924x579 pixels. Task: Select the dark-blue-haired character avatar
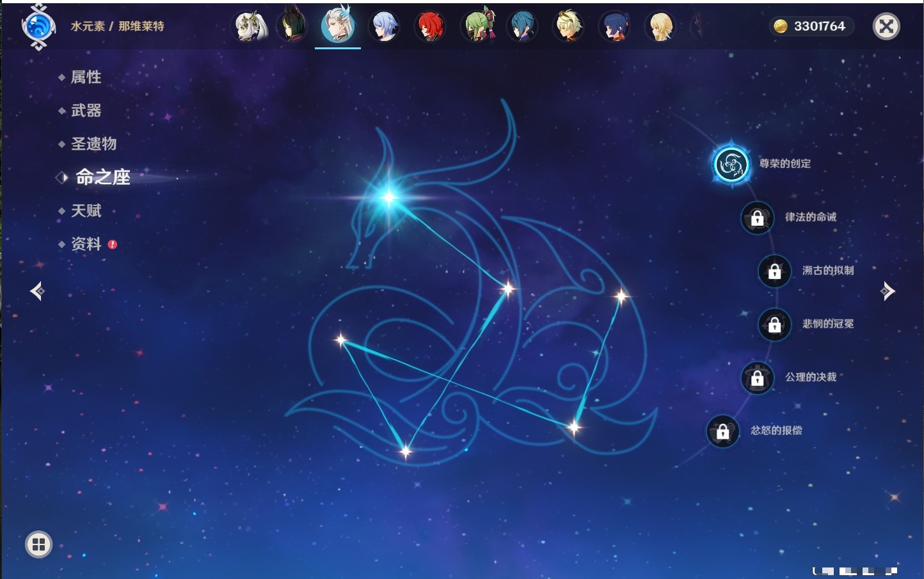614,26
